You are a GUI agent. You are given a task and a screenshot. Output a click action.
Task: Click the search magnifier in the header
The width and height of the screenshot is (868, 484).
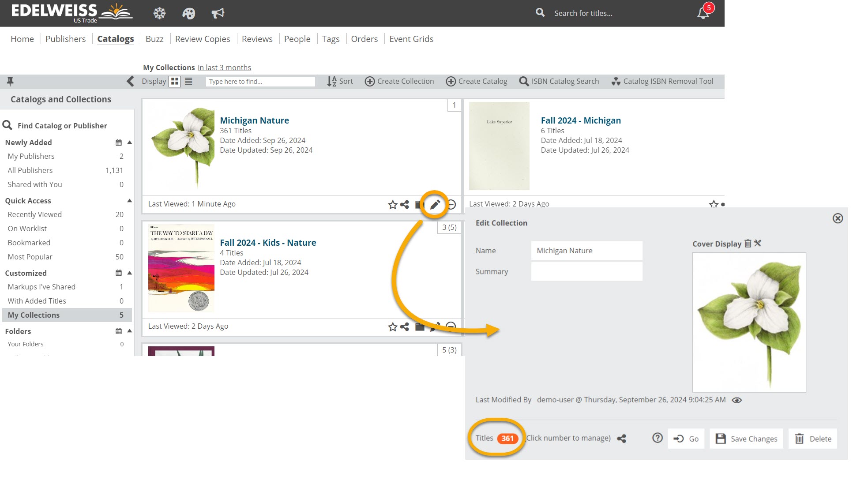(x=540, y=13)
